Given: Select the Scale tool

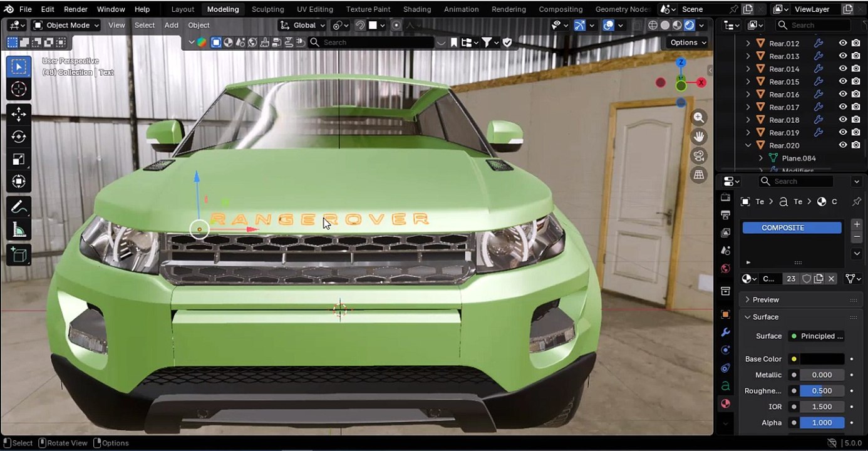Looking at the screenshot, I should tap(19, 159).
